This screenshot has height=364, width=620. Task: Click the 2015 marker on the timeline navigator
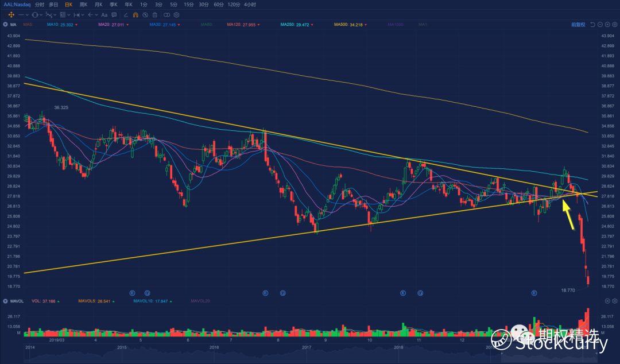[122, 347]
